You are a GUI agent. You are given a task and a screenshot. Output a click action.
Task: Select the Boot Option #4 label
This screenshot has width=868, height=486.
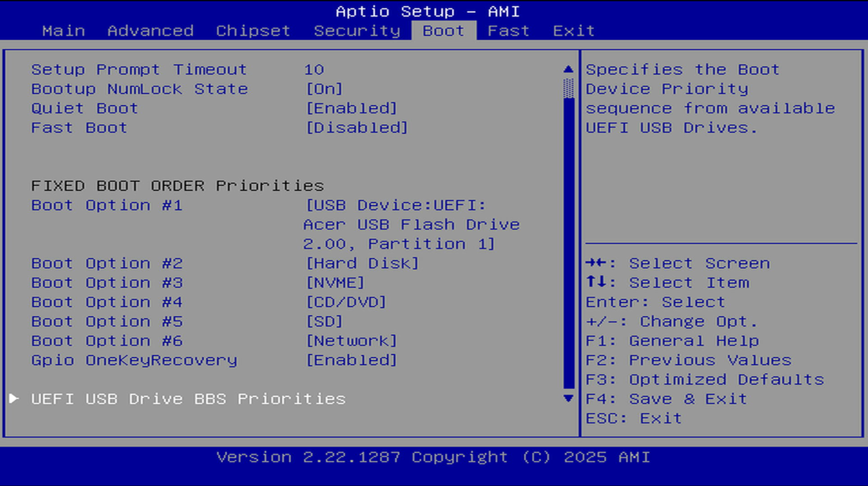pos(107,302)
